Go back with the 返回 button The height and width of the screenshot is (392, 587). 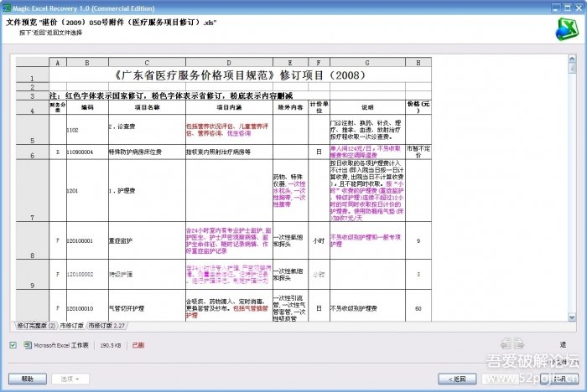[x=457, y=379]
